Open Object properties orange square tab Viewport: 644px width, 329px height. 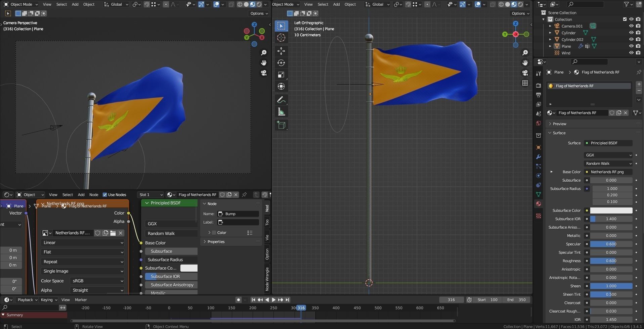(539, 147)
